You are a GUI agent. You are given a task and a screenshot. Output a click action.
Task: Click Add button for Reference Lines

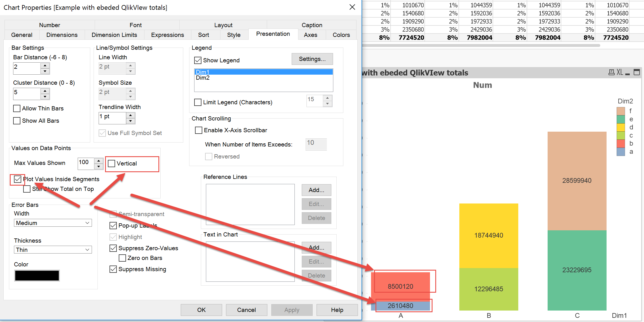tap(316, 190)
